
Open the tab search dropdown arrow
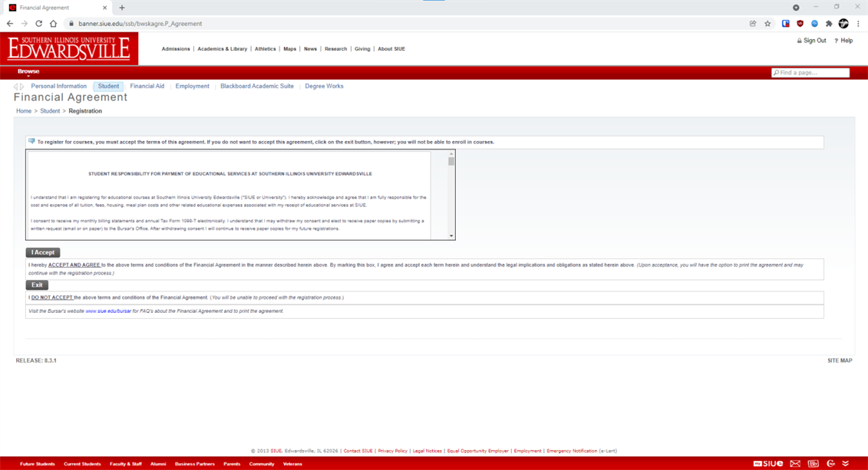click(796, 8)
